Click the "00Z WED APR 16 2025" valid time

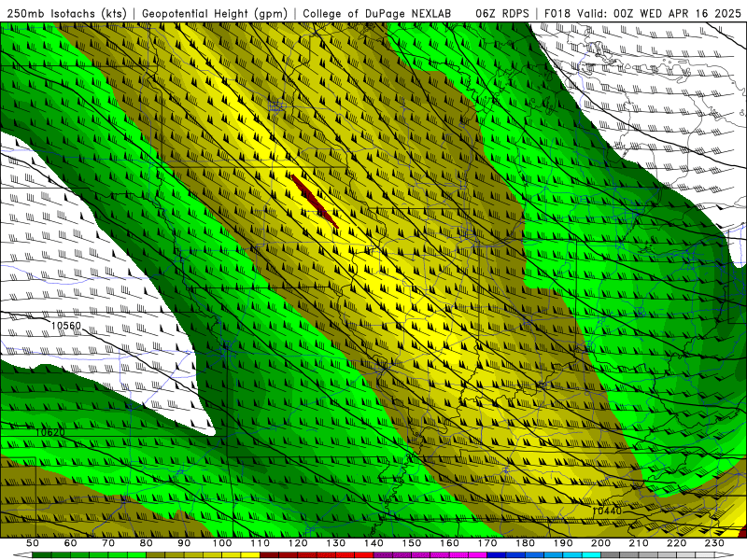coord(677,13)
